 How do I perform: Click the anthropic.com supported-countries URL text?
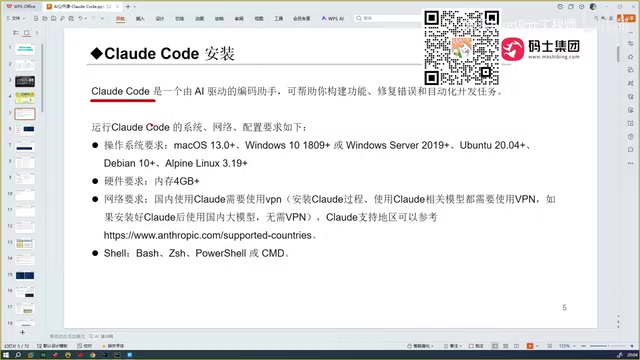208,235
